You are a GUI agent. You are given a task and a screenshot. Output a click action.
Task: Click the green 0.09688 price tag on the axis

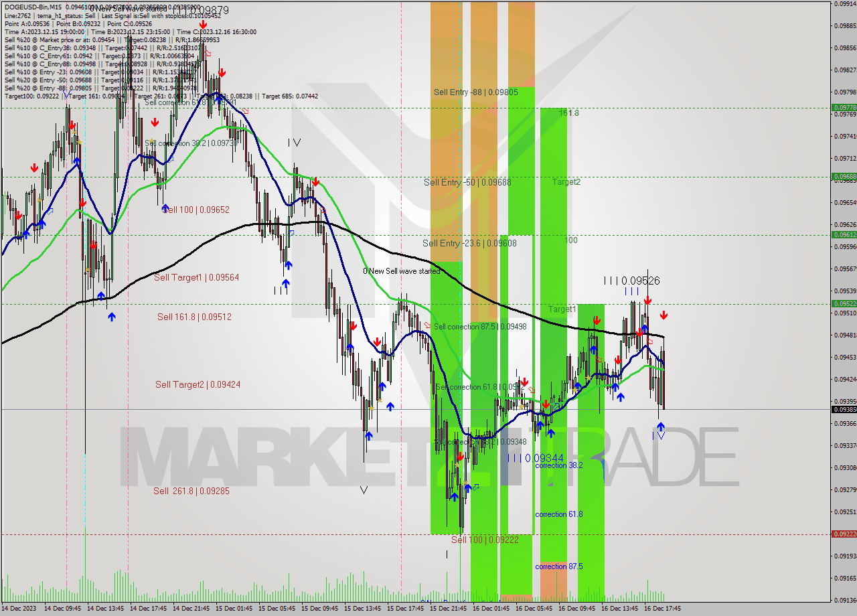click(844, 177)
